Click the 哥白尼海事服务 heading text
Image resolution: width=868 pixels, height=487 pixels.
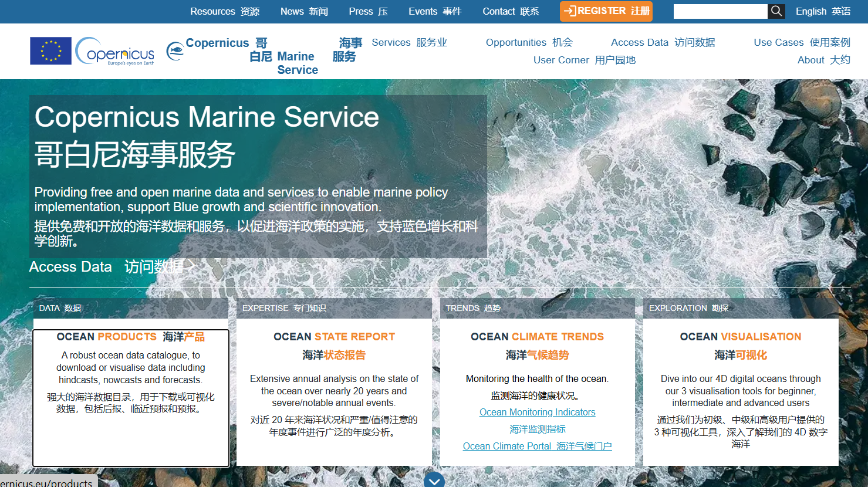135,155
